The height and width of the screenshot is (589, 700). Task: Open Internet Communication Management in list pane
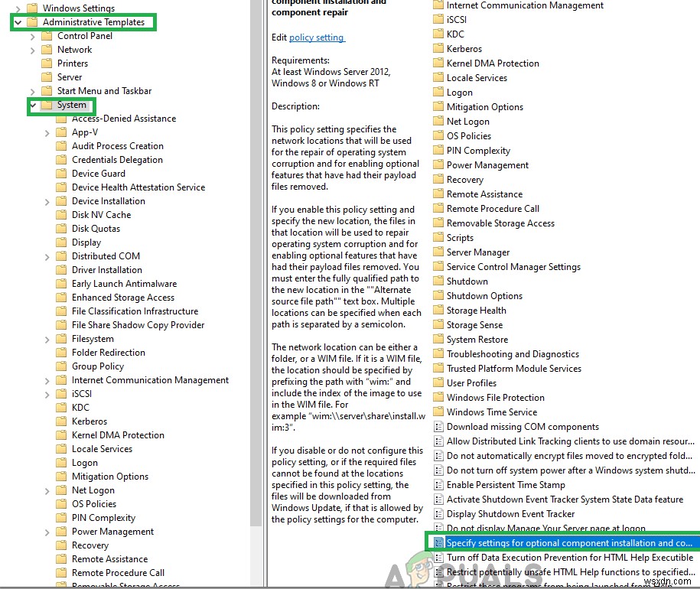(x=525, y=5)
